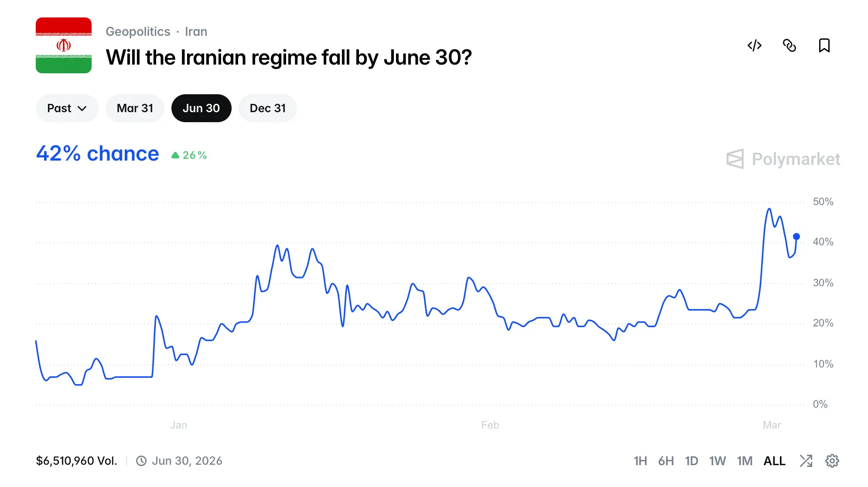Image resolution: width=868 pixels, height=487 pixels.
Task: Open the Dec 31 tab
Action: click(x=267, y=108)
